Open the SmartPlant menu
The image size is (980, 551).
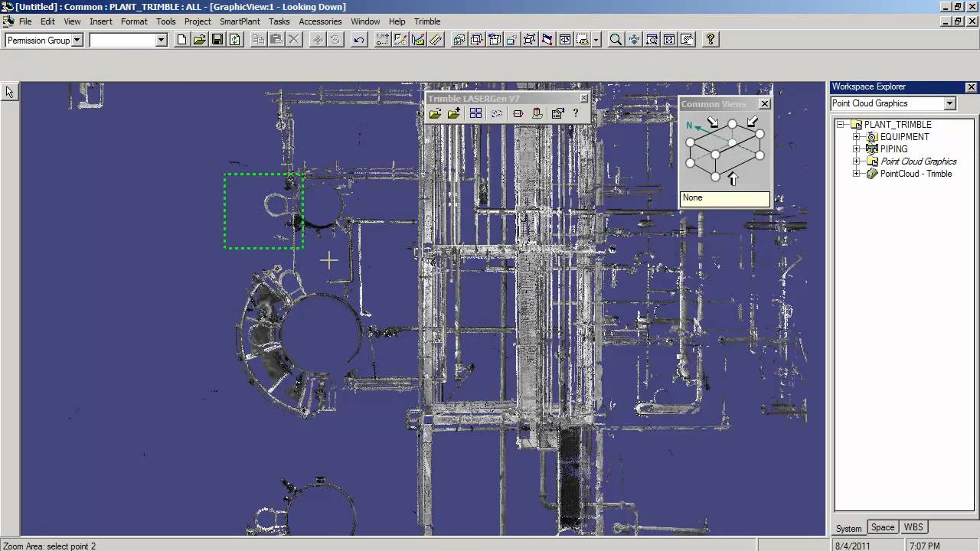coord(240,21)
